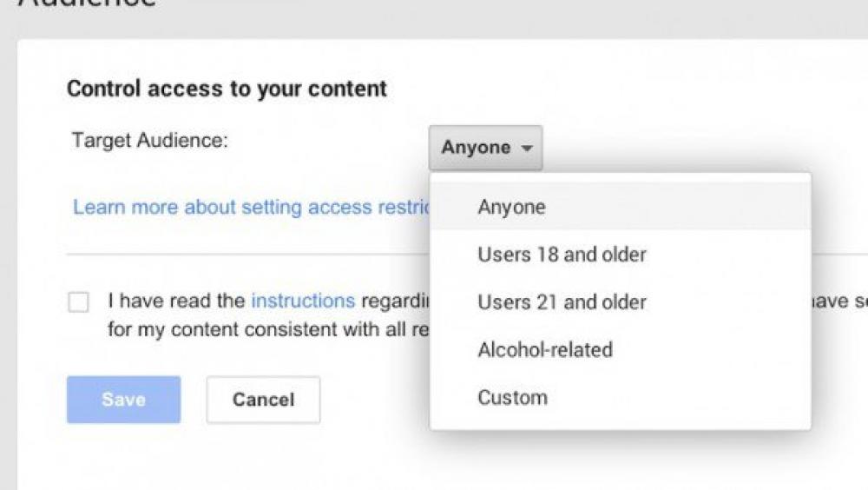Choose Custom from the dropdown menu

[x=512, y=398]
